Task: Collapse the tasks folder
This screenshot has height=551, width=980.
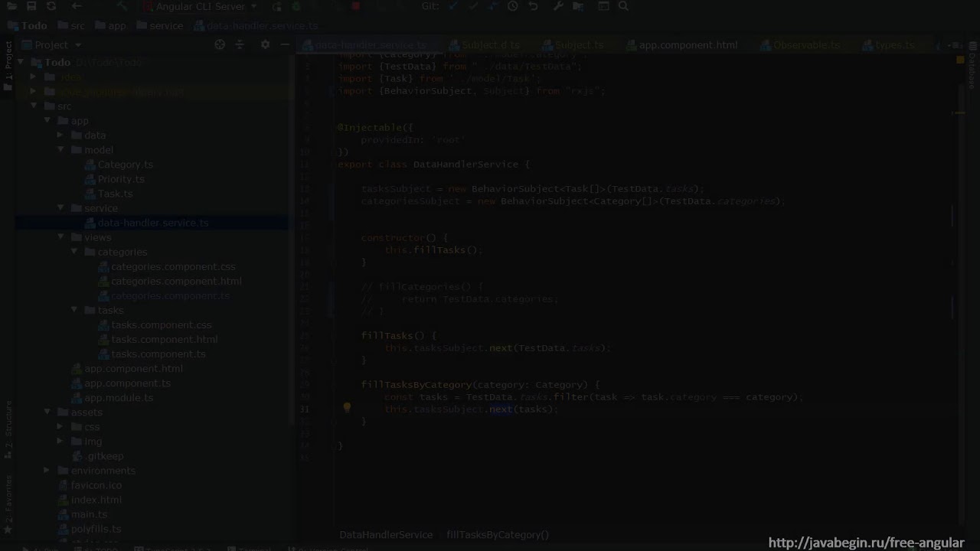Action: [x=74, y=310]
